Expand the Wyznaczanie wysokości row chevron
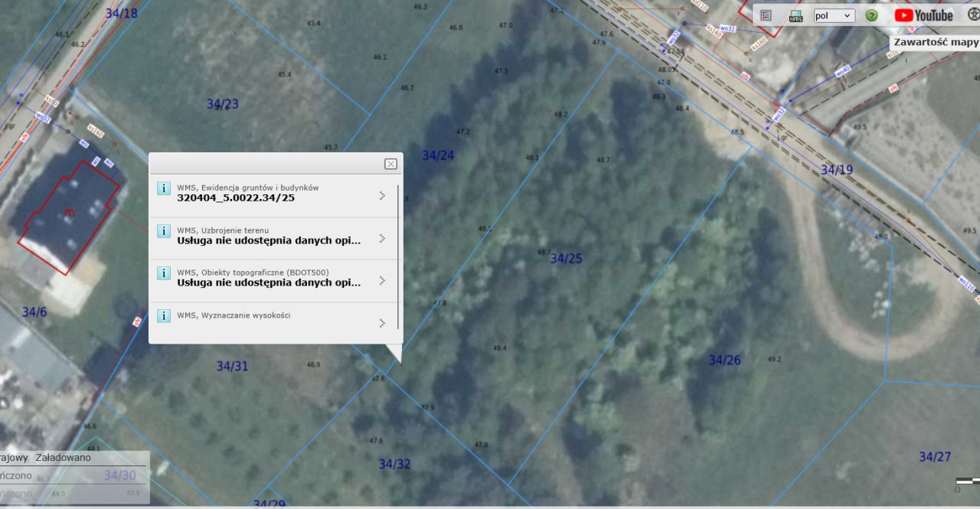The width and height of the screenshot is (980, 509). (x=382, y=323)
